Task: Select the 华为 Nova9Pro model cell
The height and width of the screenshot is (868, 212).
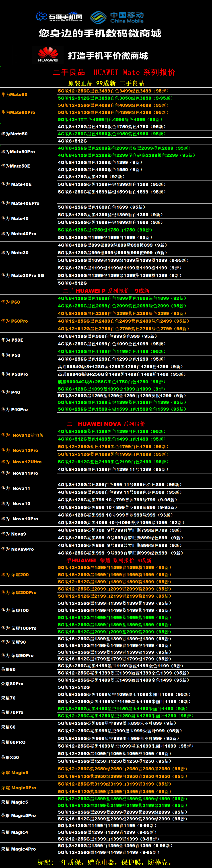Action: pos(29,549)
